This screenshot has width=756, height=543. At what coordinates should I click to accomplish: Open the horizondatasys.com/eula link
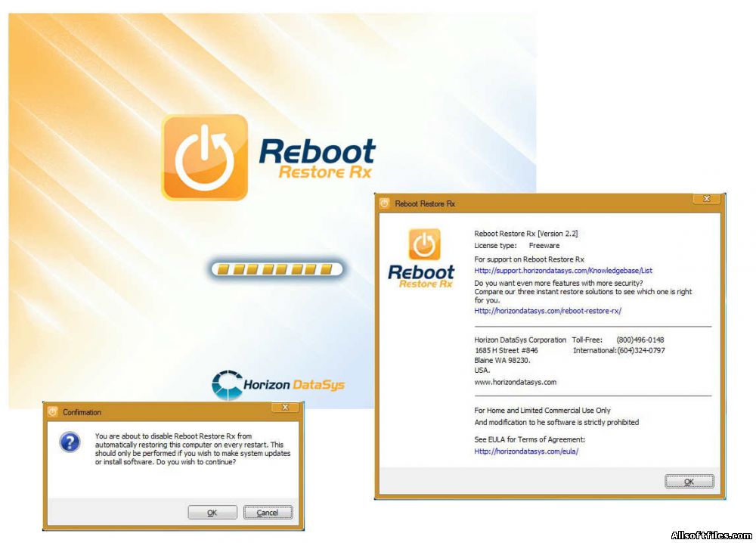(x=526, y=451)
